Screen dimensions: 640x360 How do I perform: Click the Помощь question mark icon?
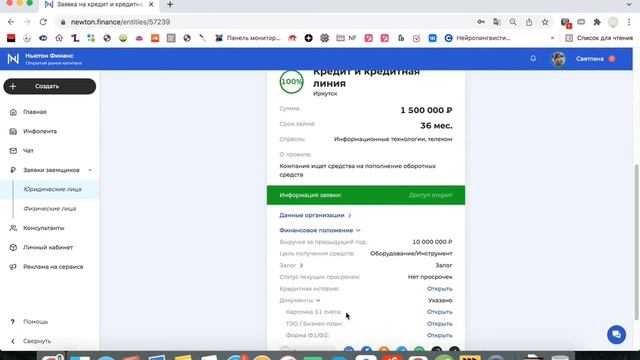coord(13,322)
